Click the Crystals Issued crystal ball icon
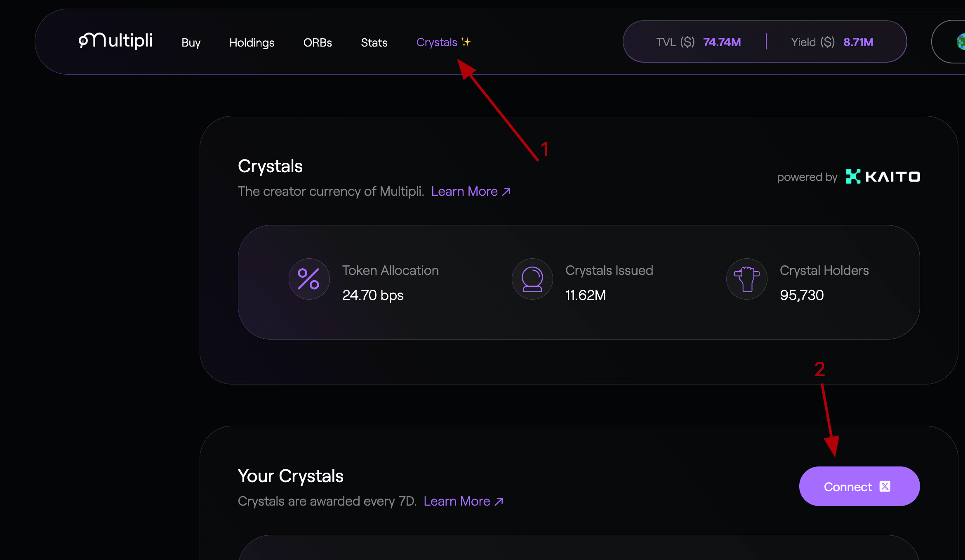Image resolution: width=965 pixels, height=560 pixels. (532, 279)
